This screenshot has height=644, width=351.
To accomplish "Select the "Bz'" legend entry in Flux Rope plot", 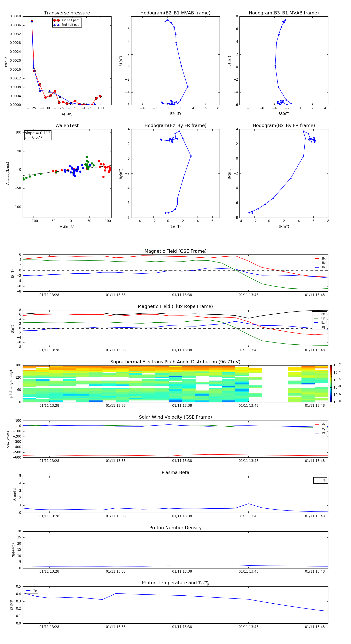I will (320, 323).
